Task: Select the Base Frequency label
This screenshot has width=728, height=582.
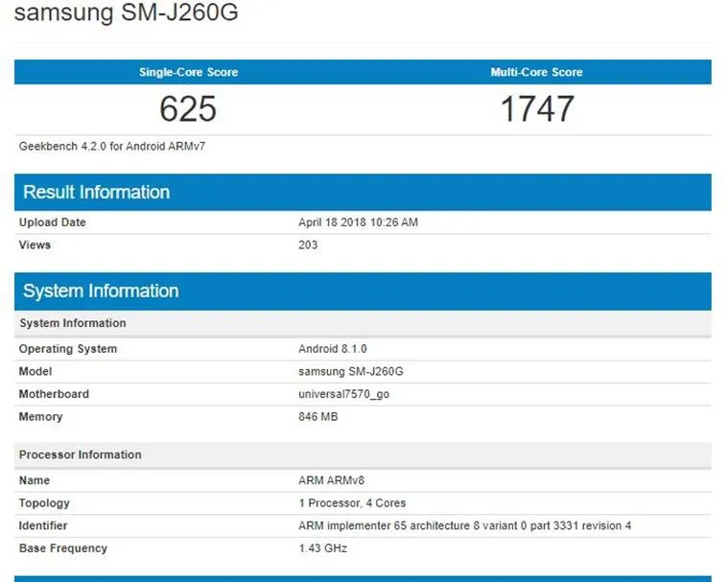Action: pyautogui.click(x=62, y=548)
